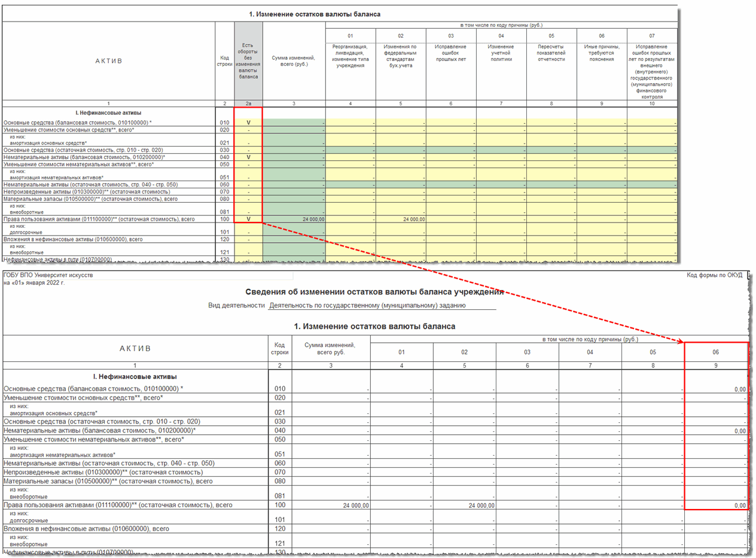The width and height of the screenshot is (756, 558).
Task: Click the 0,00 value in row 010 of the lower report
Action: pyautogui.click(x=740, y=389)
